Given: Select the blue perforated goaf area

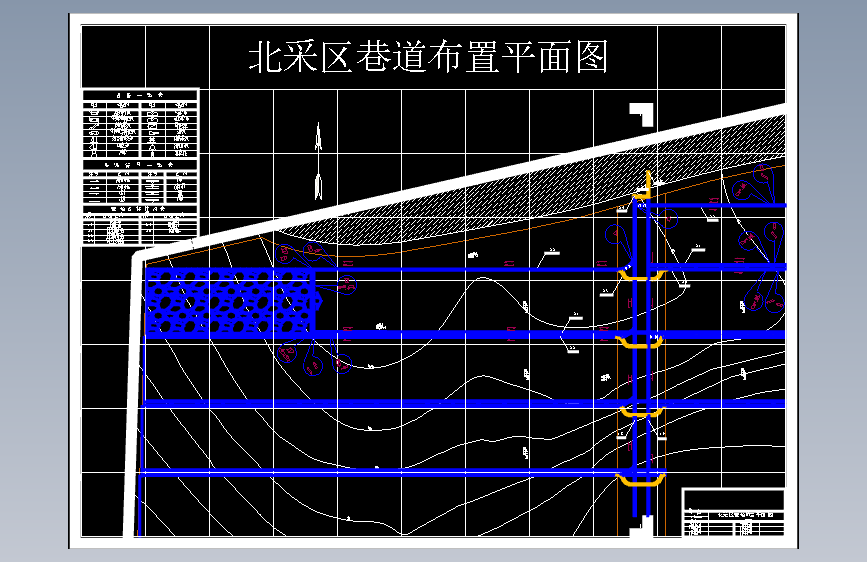Looking at the screenshot, I should coord(233,303).
